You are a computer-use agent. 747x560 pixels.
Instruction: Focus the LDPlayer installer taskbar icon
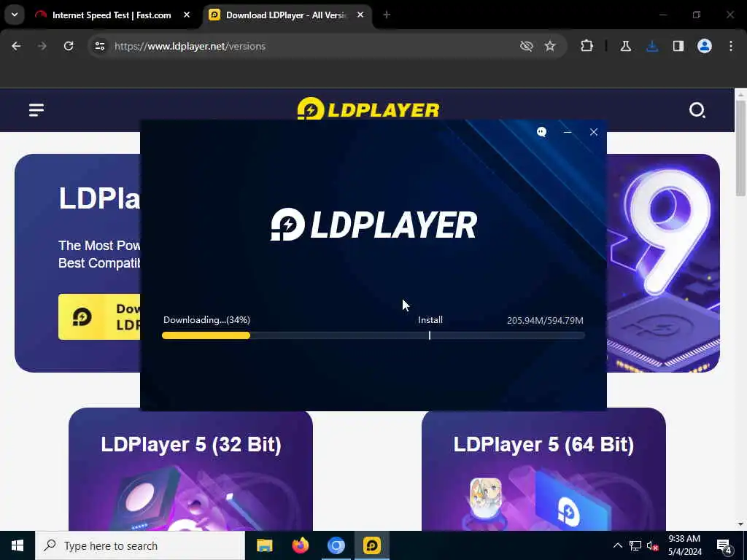click(371, 545)
